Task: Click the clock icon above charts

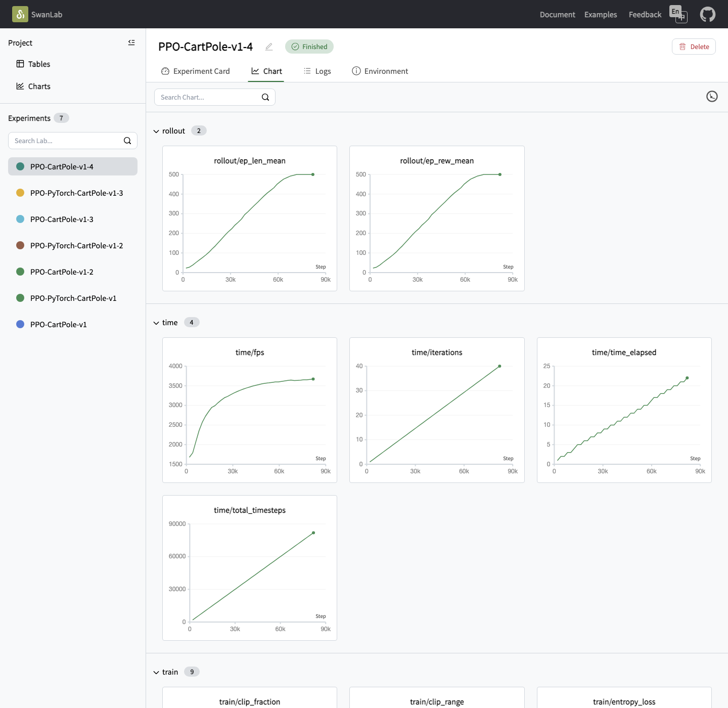Action: coord(712,96)
